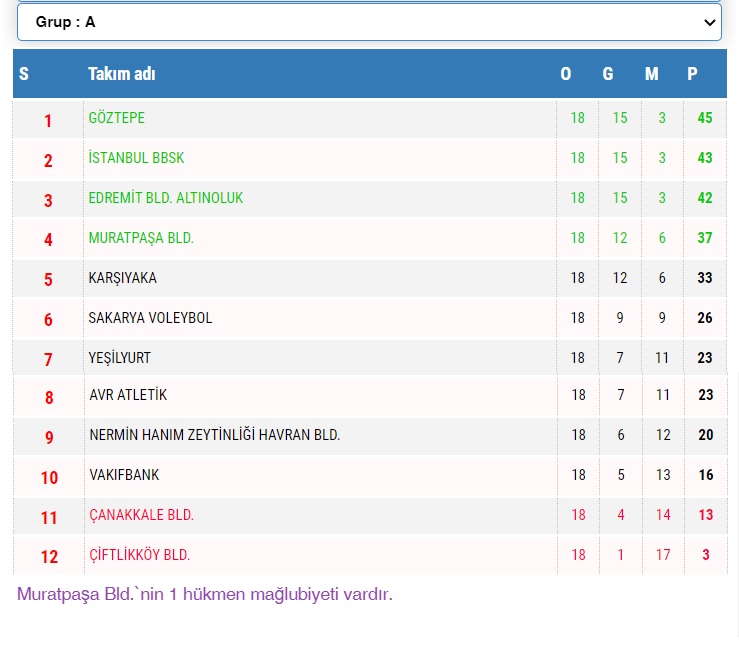Click the M losses column header
This screenshot has height=650, width=739.
pos(652,74)
